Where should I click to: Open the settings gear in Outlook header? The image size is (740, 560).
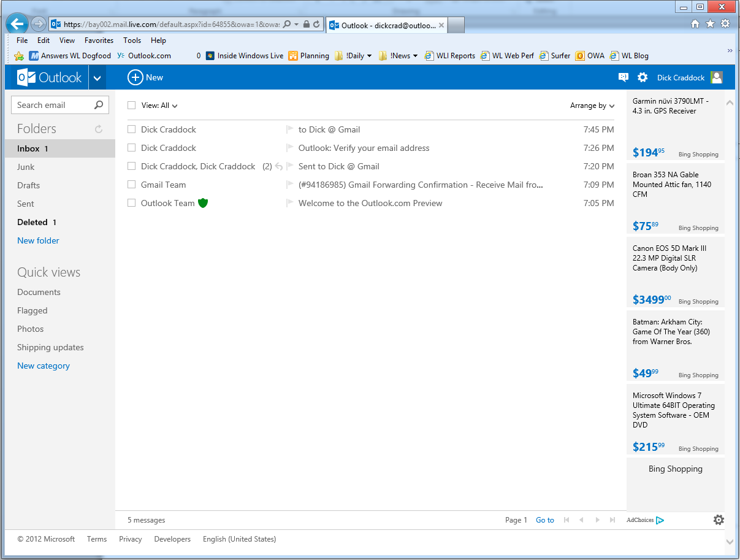click(643, 77)
